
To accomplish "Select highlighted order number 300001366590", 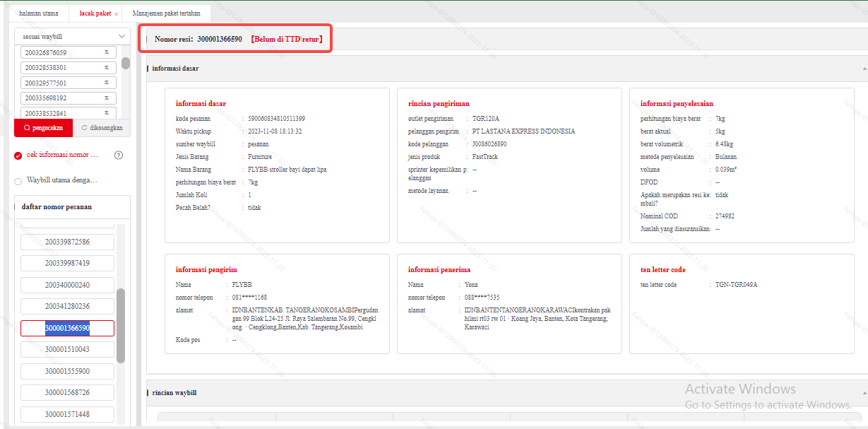I will (x=67, y=328).
